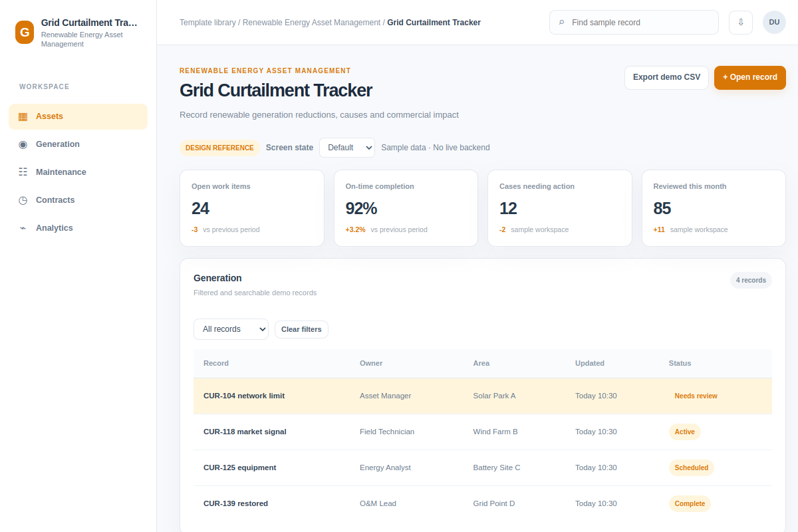Click the Scheduled status badge

click(x=692, y=468)
